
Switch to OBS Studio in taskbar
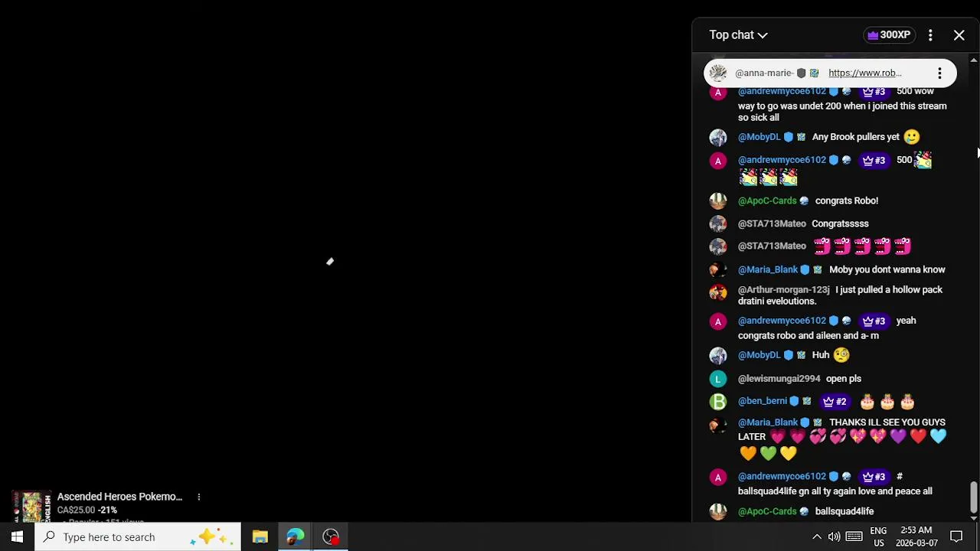[x=331, y=536]
